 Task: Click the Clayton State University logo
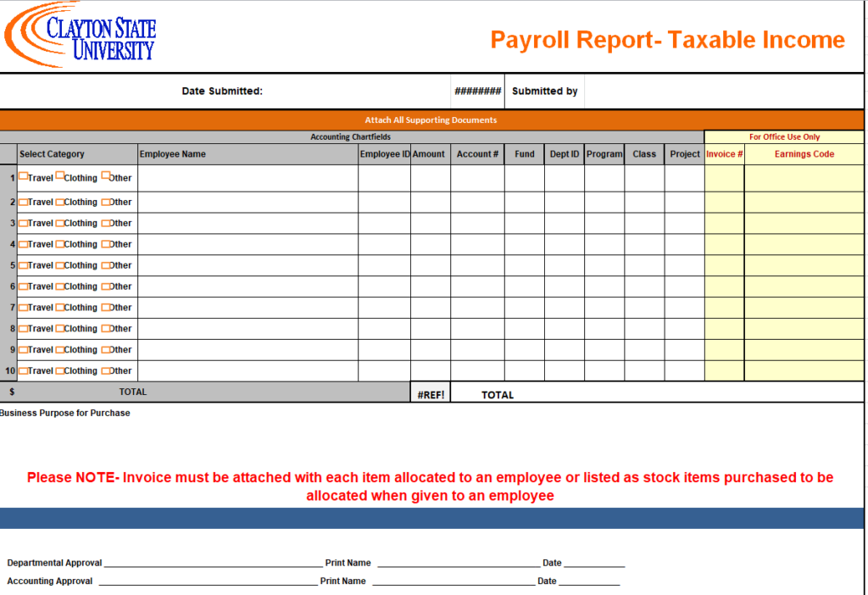81,34
